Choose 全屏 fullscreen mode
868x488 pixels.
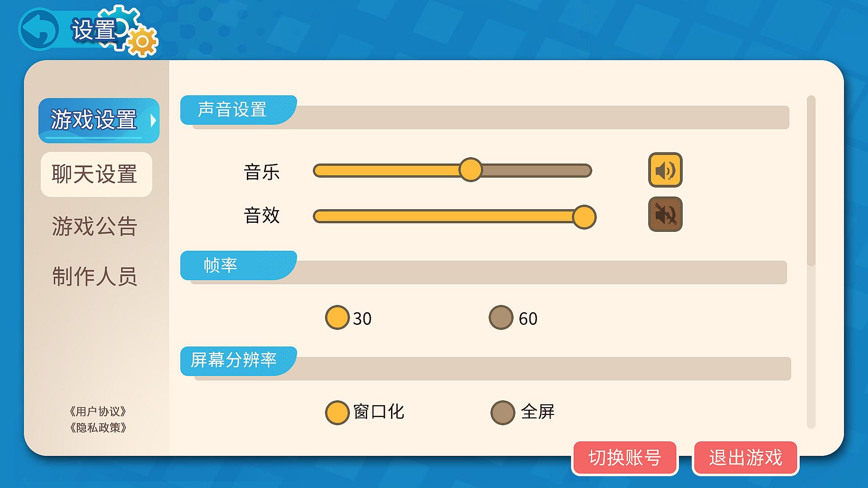[503, 412]
